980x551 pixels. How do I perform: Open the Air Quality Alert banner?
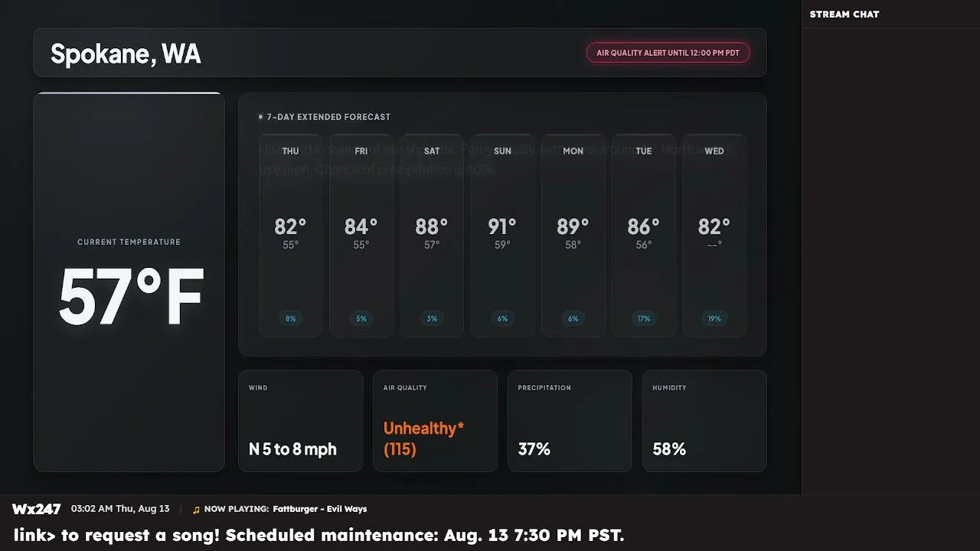point(668,53)
